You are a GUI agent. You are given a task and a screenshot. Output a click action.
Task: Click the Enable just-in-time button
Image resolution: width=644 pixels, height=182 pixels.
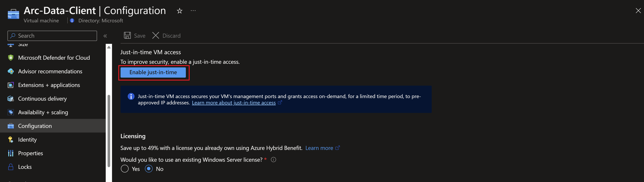click(153, 72)
